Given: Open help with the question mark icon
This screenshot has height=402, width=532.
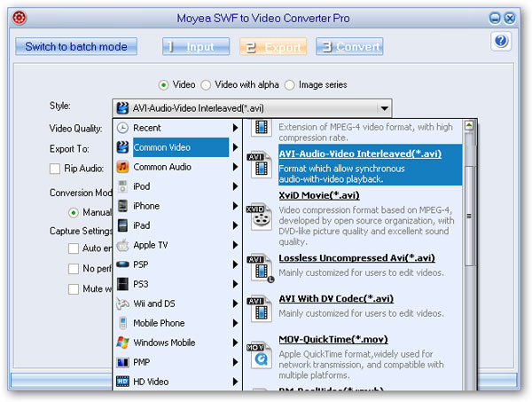Looking at the screenshot, I should (x=501, y=41).
